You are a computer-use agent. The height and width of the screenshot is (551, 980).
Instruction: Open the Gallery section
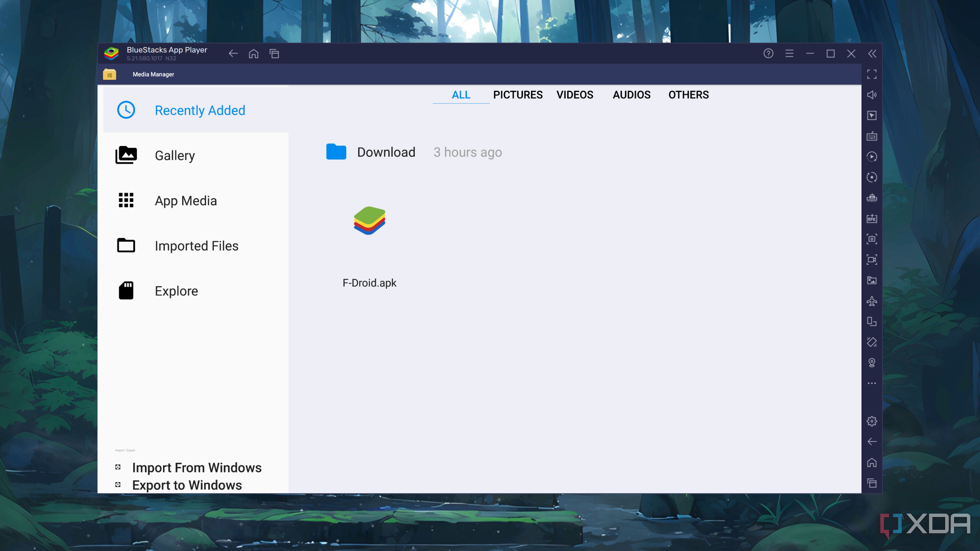195,156
